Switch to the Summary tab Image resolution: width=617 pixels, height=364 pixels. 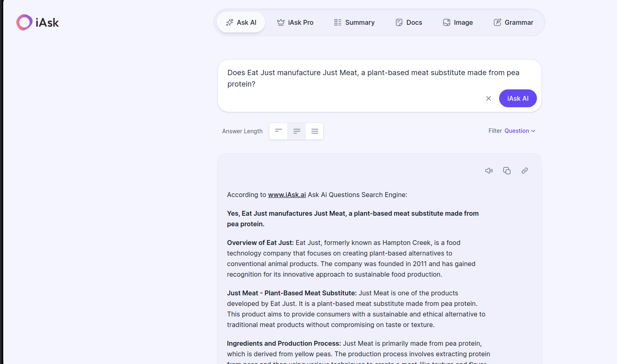pos(354,22)
